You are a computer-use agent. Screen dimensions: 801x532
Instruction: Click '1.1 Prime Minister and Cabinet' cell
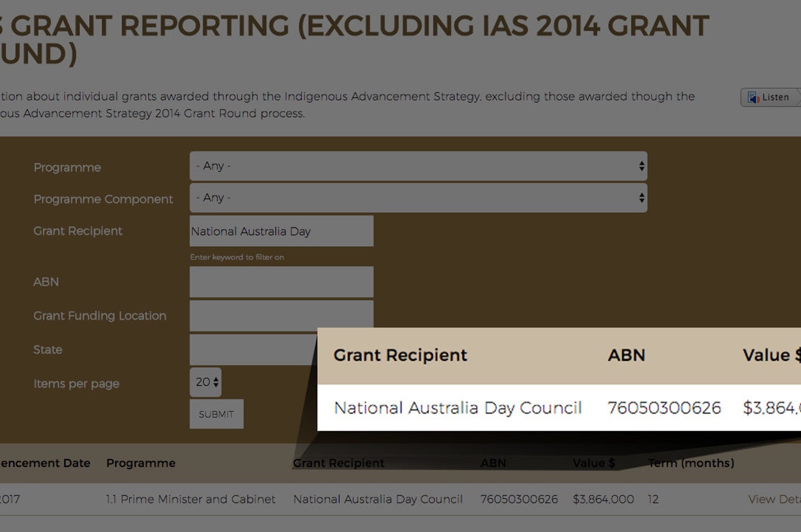tap(191, 499)
